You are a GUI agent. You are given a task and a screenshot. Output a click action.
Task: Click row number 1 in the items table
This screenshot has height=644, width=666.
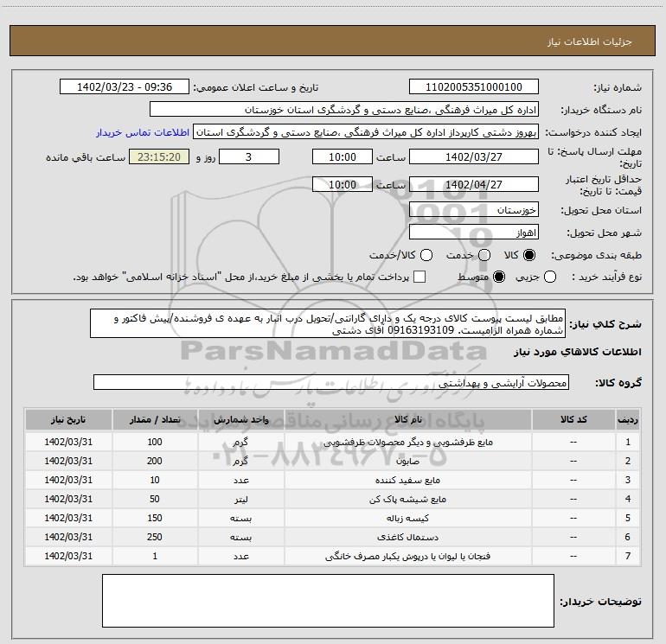tap(628, 442)
